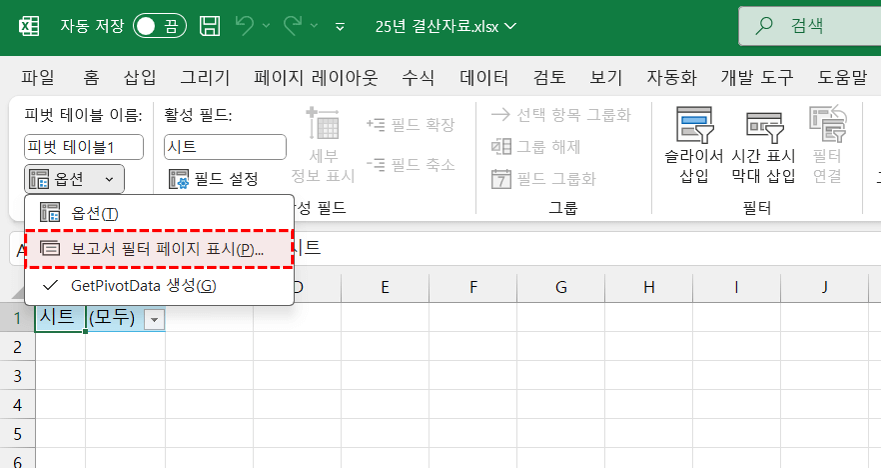Viewport: 881px width, 468px height.
Task: Click 필드 확장 expand field
Action: tap(411, 124)
